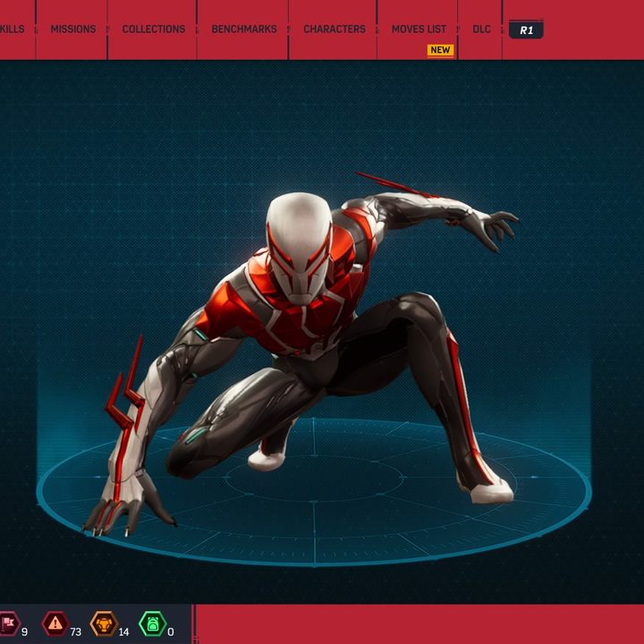Switch to the Collections tab
The height and width of the screenshot is (644, 644).
(x=154, y=30)
